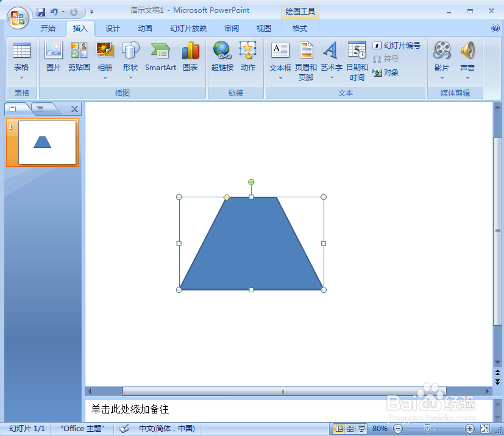Insert a text box with 文本框
This screenshot has height=436, width=504.
[x=280, y=57]
